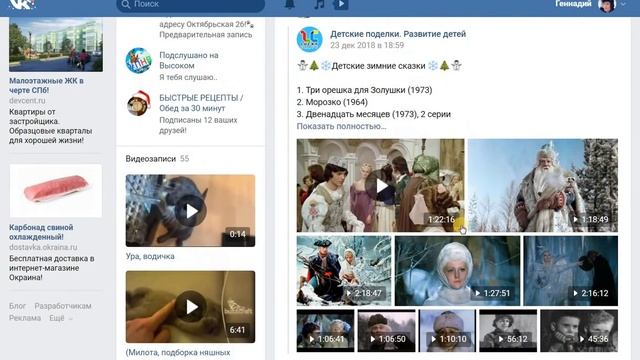The width and height of the screenshot is (640, 360).
Task: Play the 2:18:47 video thumbnail
Action: (344, 271)
